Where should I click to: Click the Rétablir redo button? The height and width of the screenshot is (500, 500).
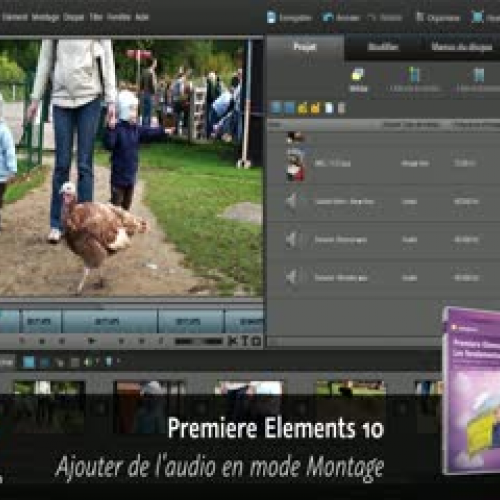coord(385,18)
